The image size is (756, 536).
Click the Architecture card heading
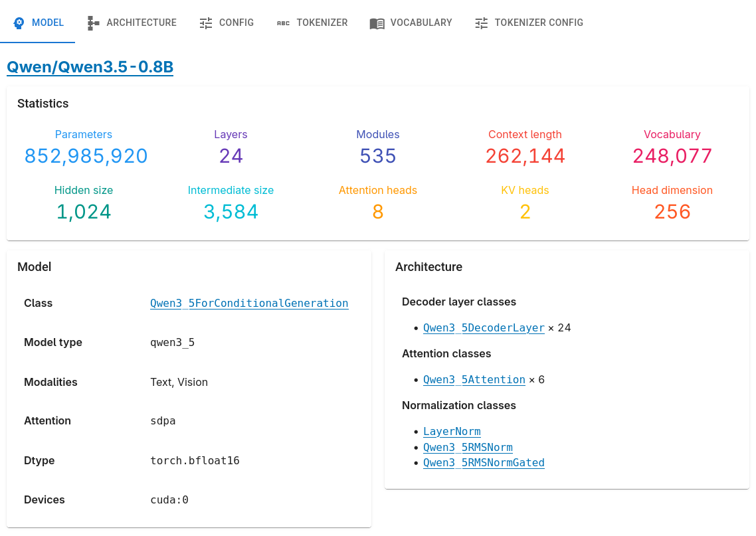pos(428,267)
